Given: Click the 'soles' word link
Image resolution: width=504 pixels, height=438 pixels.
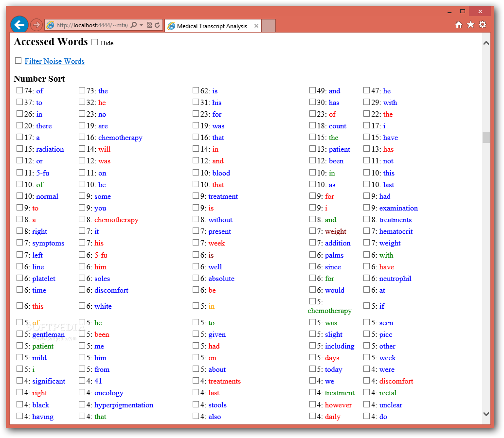Looking at the screenshot, I should pyautogui.click(x=102, y=279).
